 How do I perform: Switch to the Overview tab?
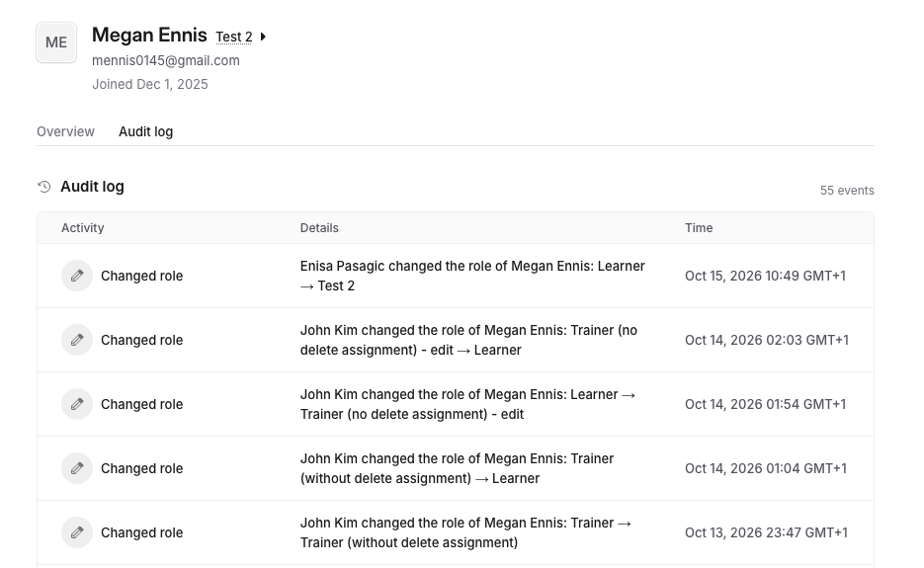coord(65,131)
